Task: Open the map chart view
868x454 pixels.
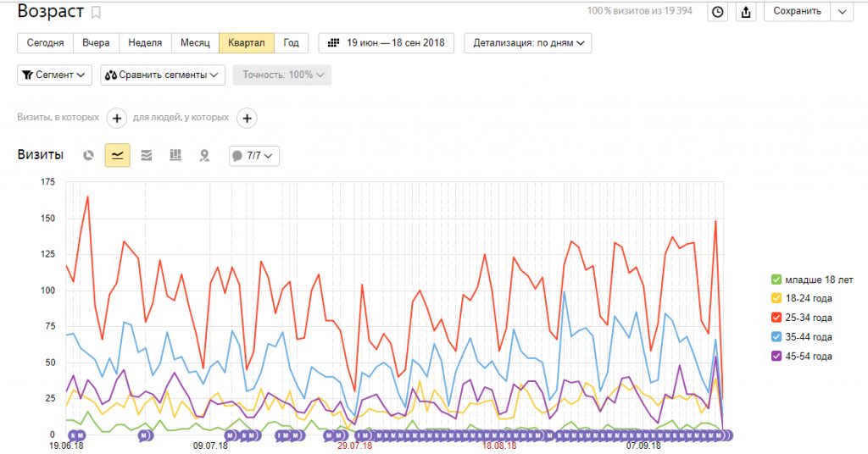Action: coord(204,155)
